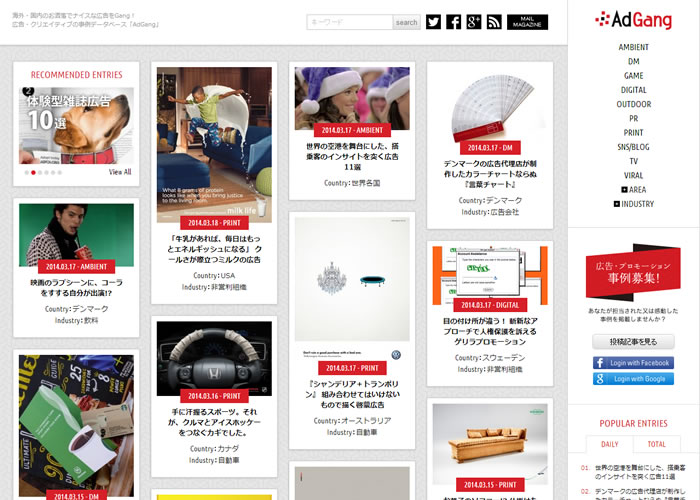The image size is (700, 500).
Task: Open the OUTDOOR category
Action: (633, 104)
